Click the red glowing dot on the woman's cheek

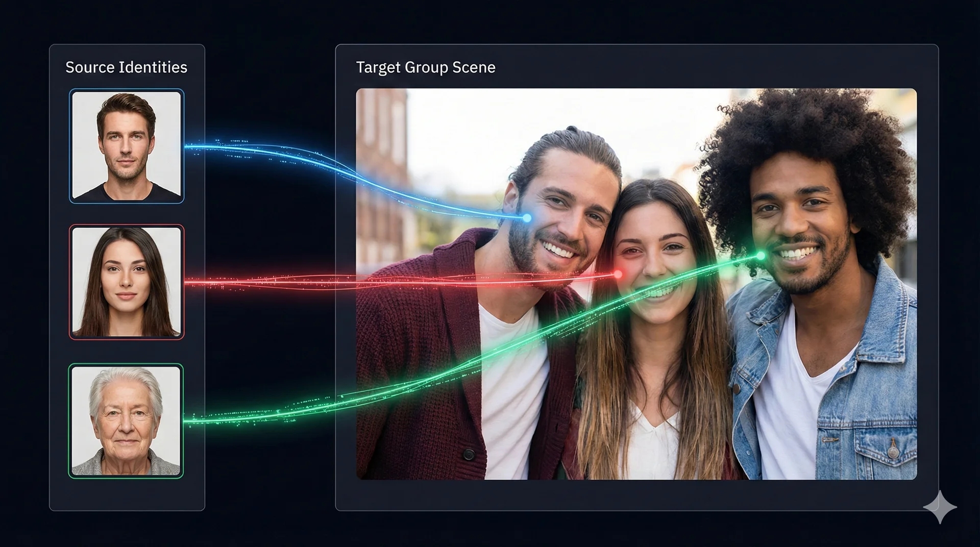pos(618,275)
